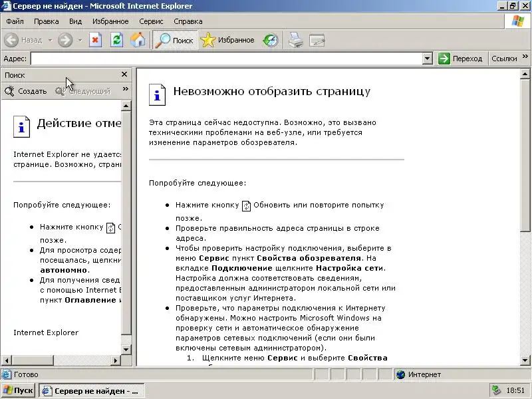Go to Home page icon

pos(138,40)
